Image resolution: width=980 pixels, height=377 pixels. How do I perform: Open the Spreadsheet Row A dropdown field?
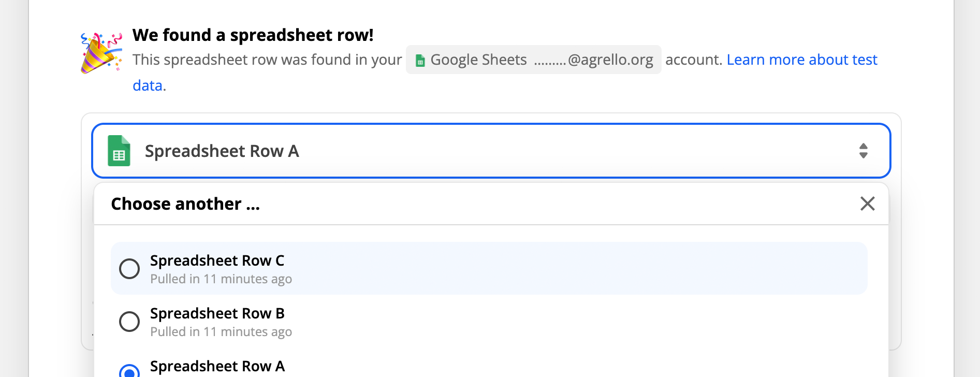click(491, 151)
